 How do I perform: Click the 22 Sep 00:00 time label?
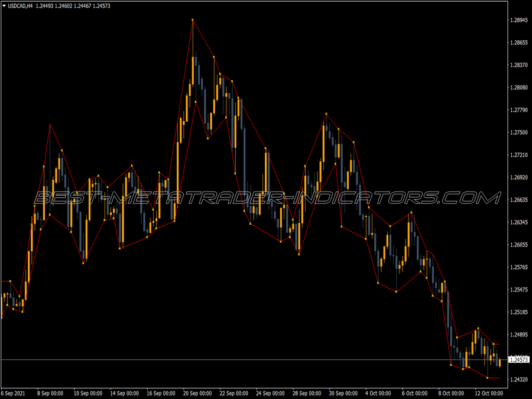click(x=233, y=393)
